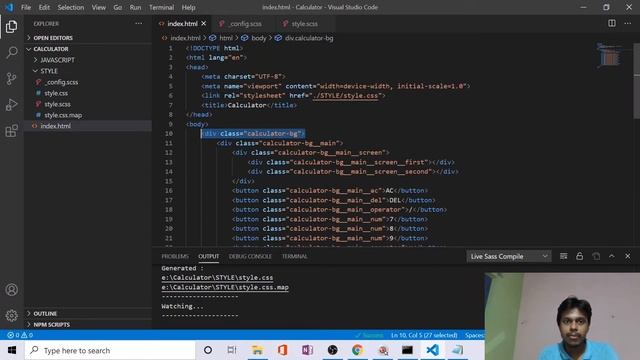This screenshot has height=360, width=640.
Task: Open e:\Calculator\STYLE\style.css.map output link
Action: pos(225,287)
